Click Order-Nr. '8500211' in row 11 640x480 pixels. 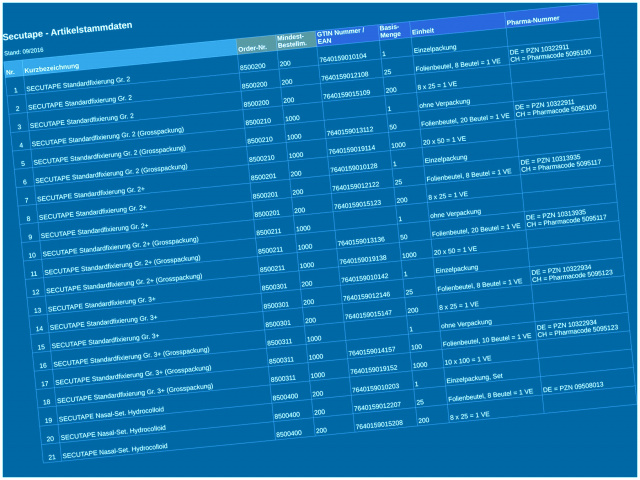coord(270,250)
